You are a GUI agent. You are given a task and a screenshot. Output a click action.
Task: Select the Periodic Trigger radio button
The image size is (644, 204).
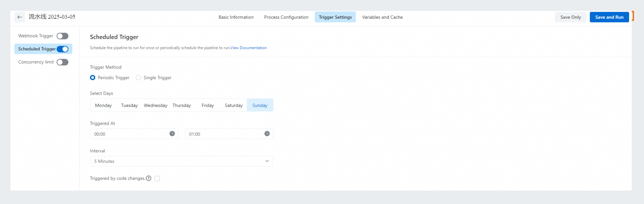(x=92, y=78)
